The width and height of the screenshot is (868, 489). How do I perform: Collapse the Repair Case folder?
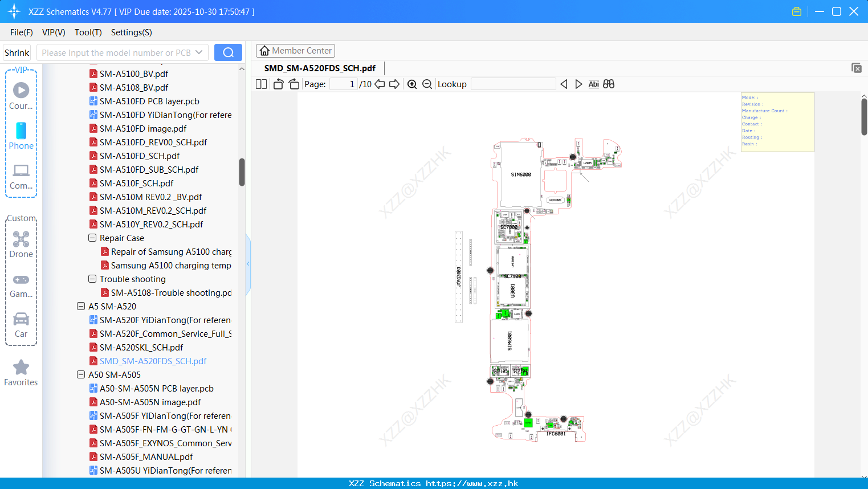tap(92, 238)
